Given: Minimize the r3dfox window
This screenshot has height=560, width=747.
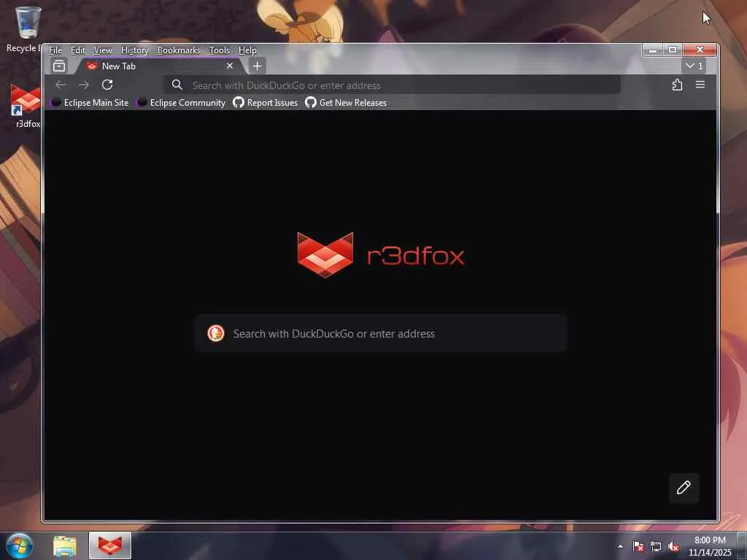Looking at the screenshot, I should pyautogui.click(x=653, y=50).
